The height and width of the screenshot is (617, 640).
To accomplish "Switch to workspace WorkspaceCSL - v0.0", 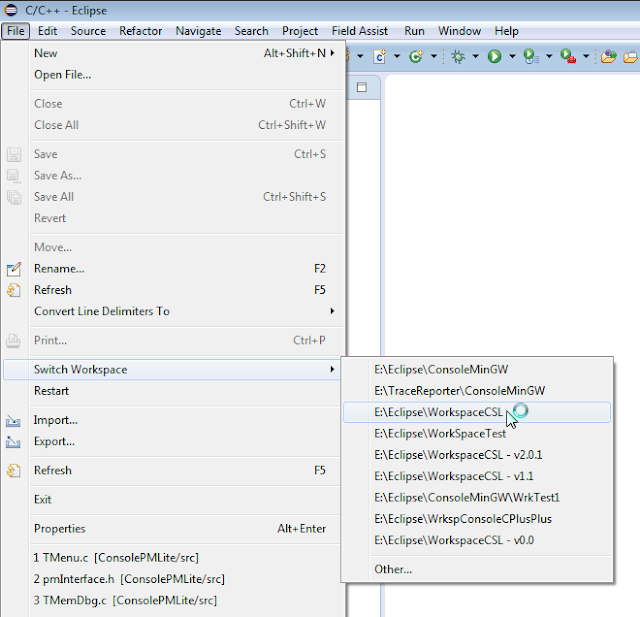I will pyautogui.click(x=477, y=540).
